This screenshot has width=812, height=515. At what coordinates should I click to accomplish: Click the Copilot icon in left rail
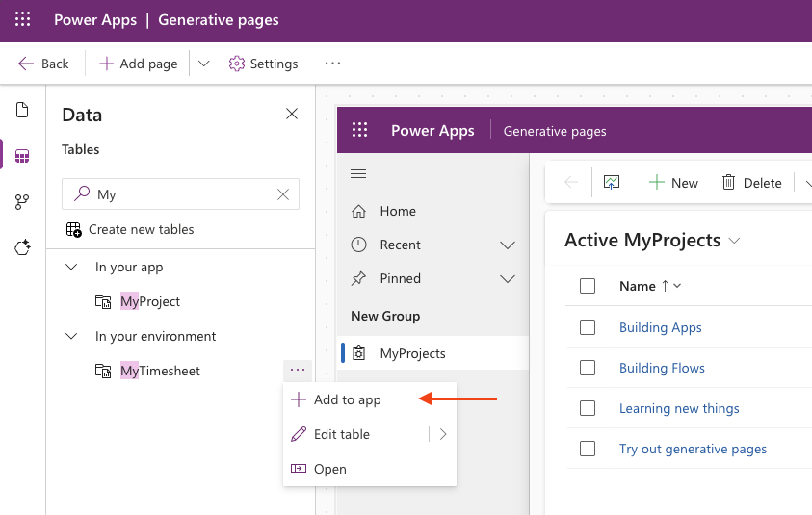(22, 247)
